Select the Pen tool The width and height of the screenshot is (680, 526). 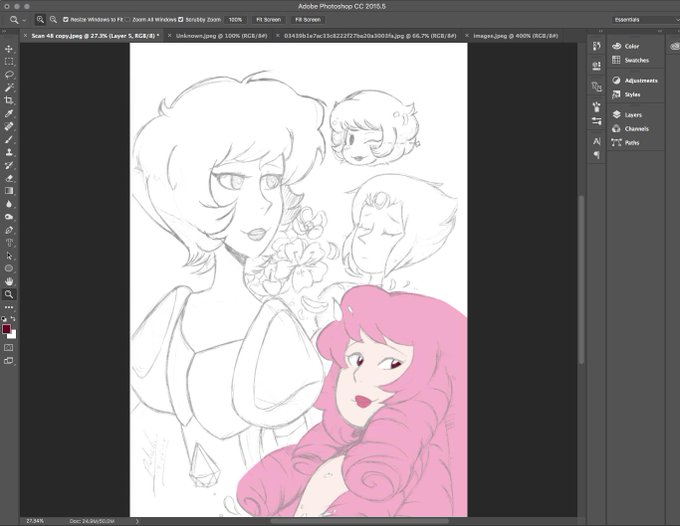[x=9, y=230]
